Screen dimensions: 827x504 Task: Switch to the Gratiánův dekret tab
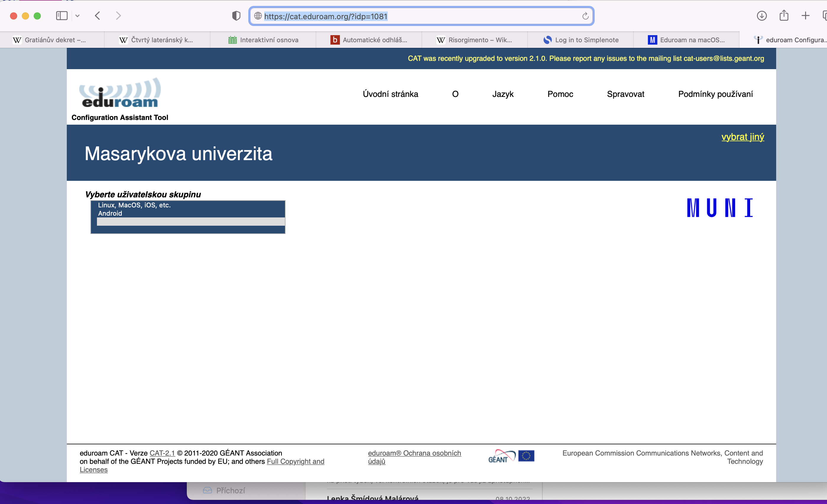52,40
